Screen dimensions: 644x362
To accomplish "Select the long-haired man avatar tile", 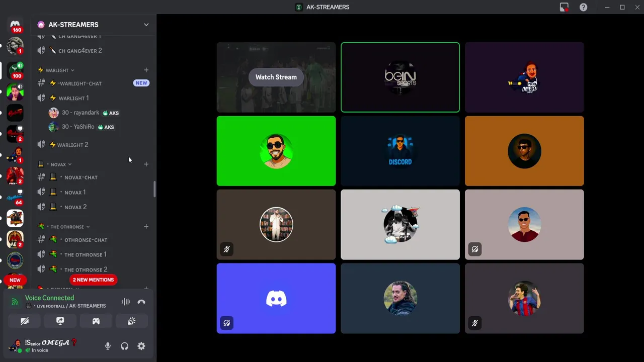I will (x=400, y=299).
